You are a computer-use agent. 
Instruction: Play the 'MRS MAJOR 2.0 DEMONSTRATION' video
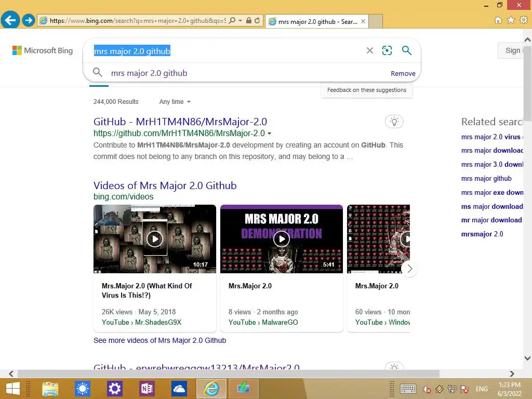click(x=281, y=239)
